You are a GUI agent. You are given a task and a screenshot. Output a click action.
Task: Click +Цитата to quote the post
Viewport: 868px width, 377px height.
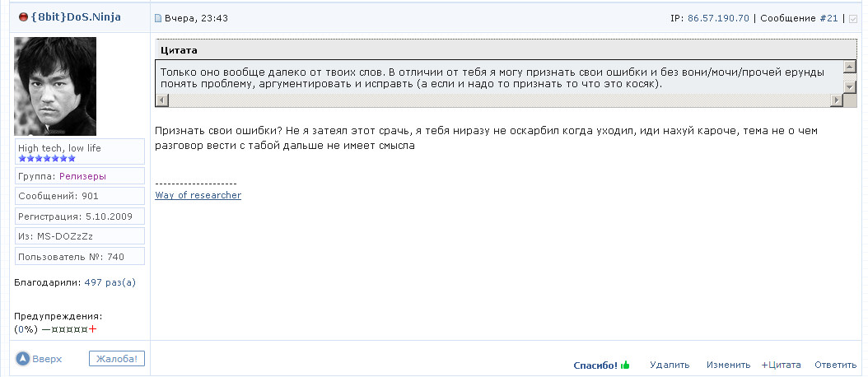pos(781,365)
